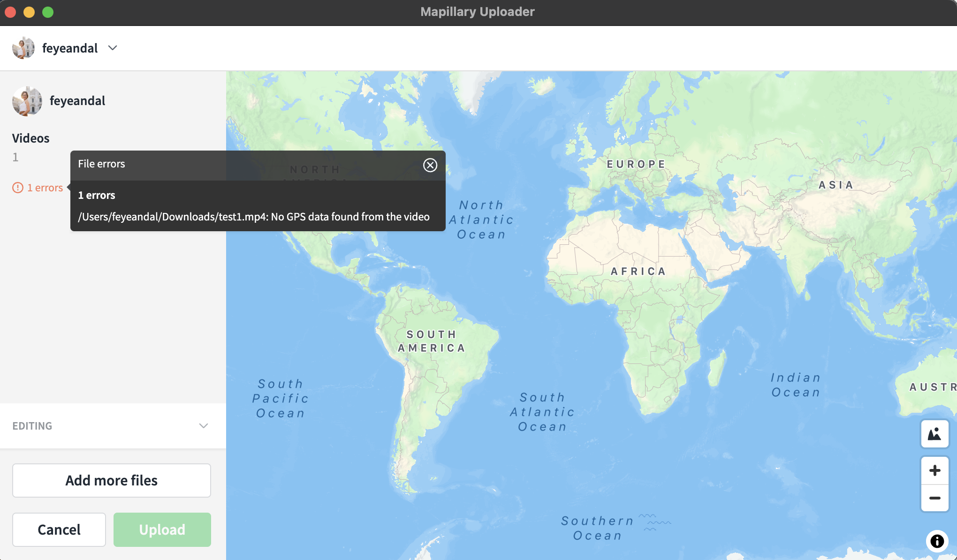957x560 pixels.
Task: Click the feyeandal avatar in header
Action: pyautogui.click(x=23, y=48)
